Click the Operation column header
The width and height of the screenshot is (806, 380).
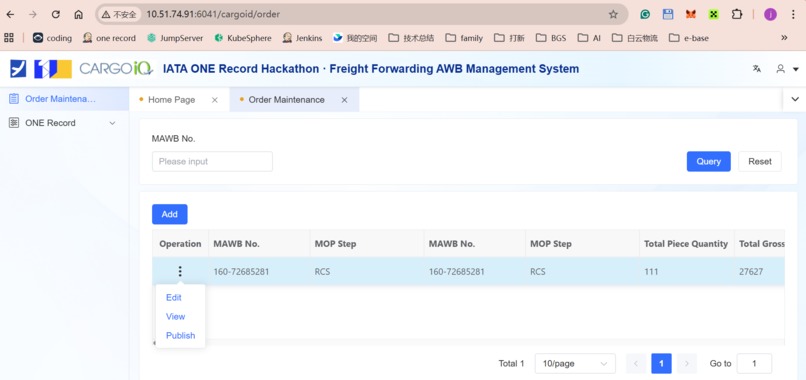[x=180, y=244]
